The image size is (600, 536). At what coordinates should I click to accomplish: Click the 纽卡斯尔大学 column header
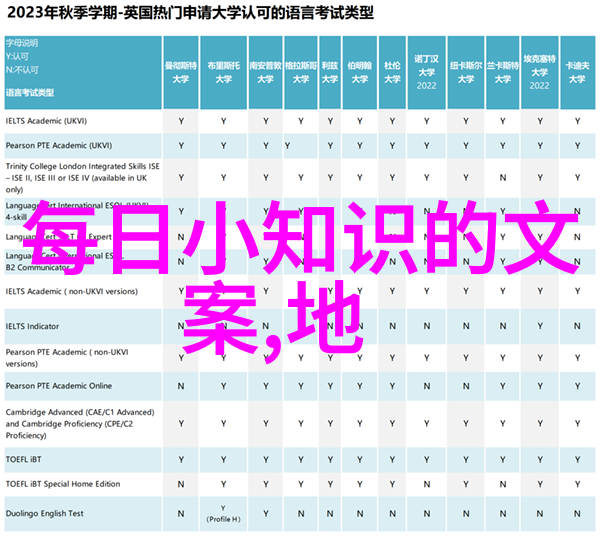pyautogui.click(x=466, y=72)
